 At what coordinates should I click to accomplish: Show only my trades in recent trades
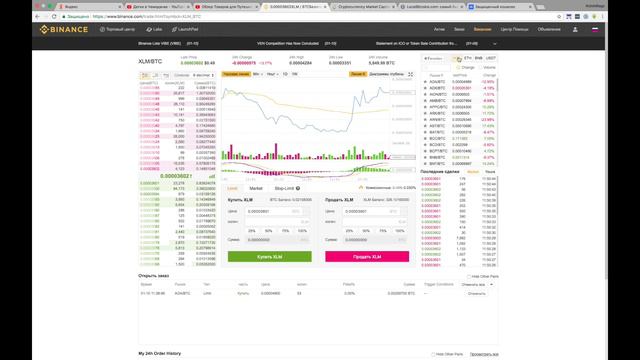490,172
